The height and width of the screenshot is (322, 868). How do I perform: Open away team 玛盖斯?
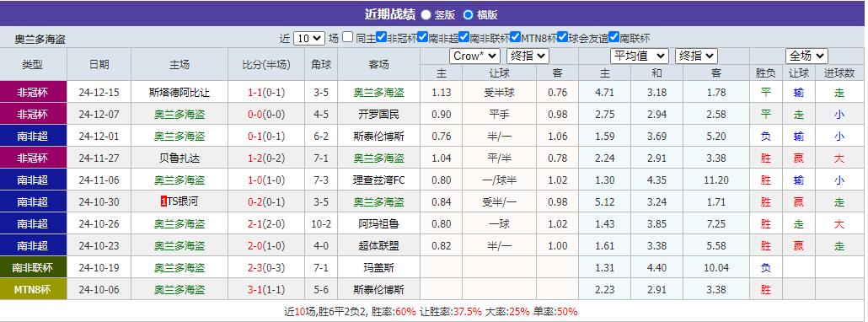pyautogui.click(x=378, y=268)
